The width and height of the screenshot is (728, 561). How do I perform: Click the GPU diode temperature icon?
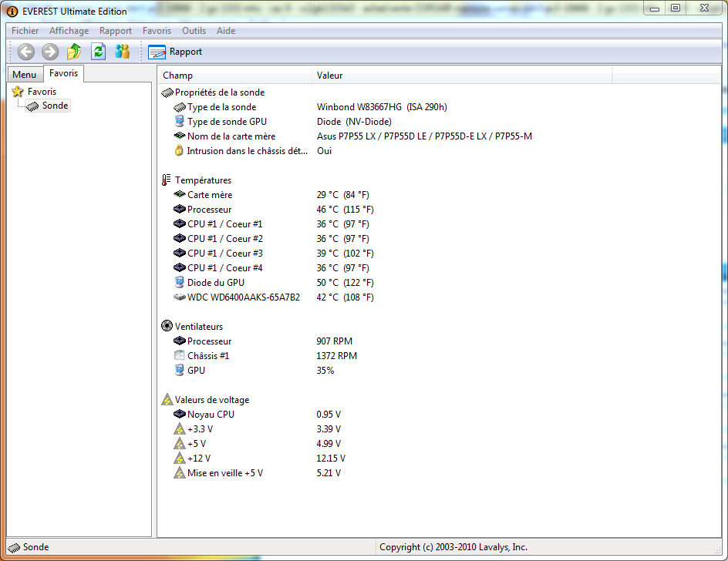coord(180,283)
